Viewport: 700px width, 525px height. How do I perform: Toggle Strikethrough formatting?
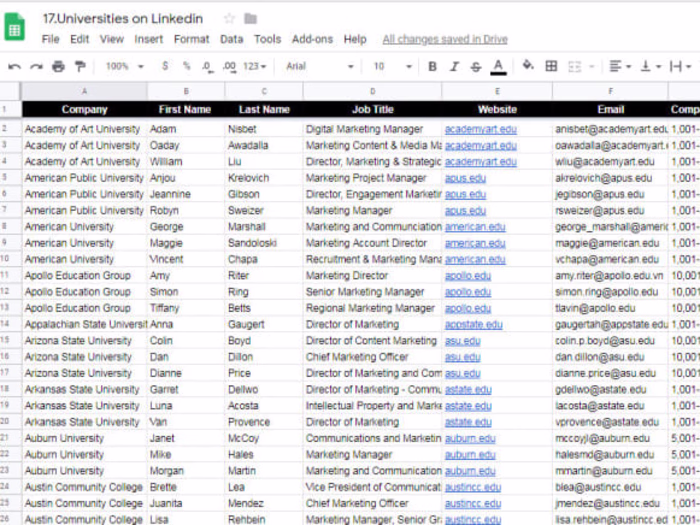[x=475, y=67]
